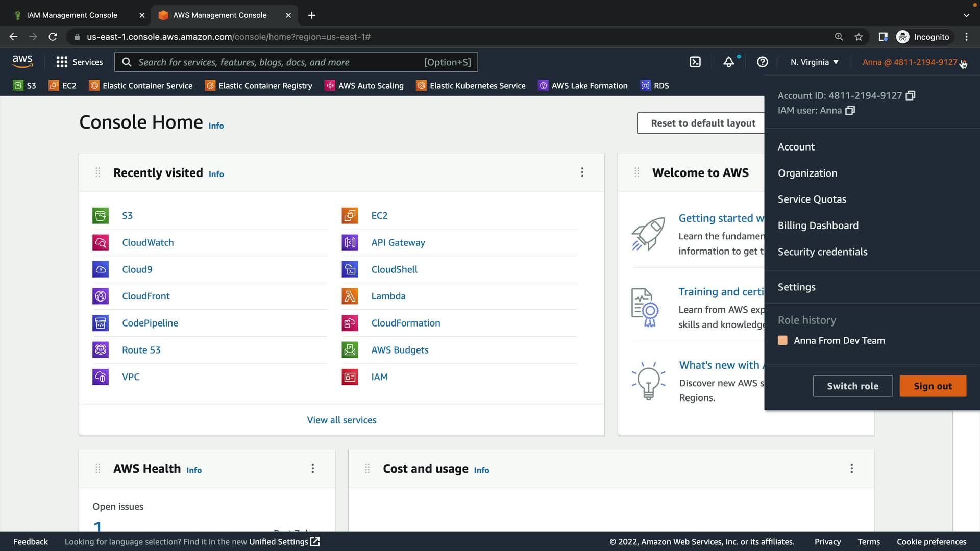The image size is (980, 551).
Task: Copy Account ID using copy icon
Action: pos(910,96)
